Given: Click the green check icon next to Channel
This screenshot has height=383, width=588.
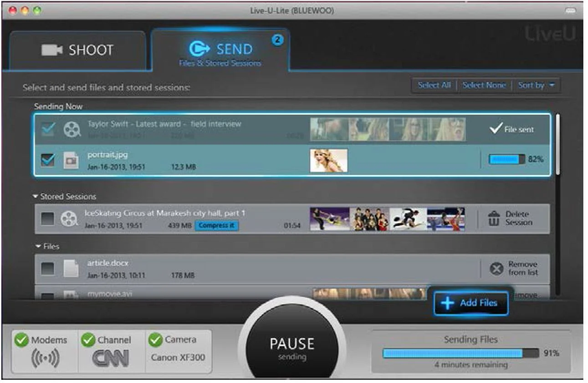Looking at the screenshot, I should tap(88, 340).
